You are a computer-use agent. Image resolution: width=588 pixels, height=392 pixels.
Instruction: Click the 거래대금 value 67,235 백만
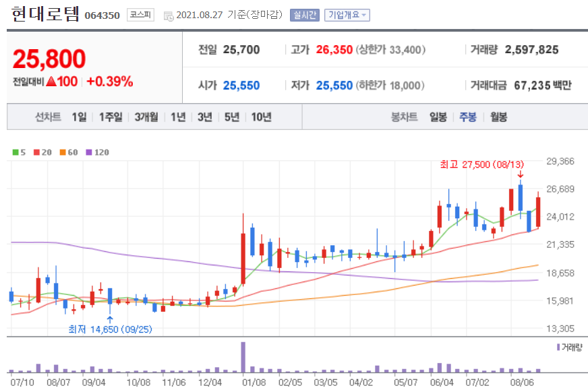(x=543, y=86)
